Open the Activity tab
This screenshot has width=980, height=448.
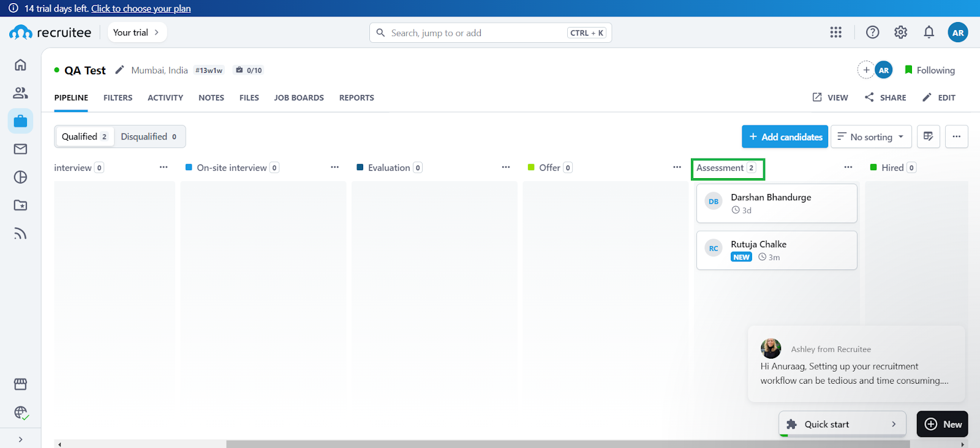click(x=165, y=98)
